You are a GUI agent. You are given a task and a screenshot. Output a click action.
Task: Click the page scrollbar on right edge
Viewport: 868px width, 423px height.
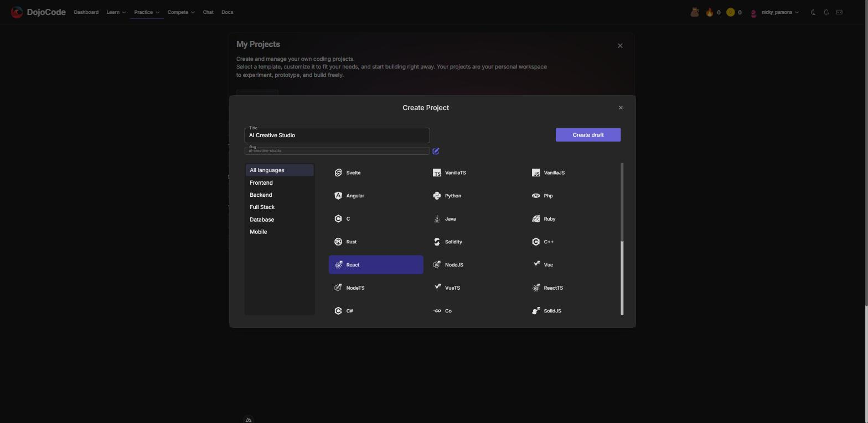coord(866,152)
